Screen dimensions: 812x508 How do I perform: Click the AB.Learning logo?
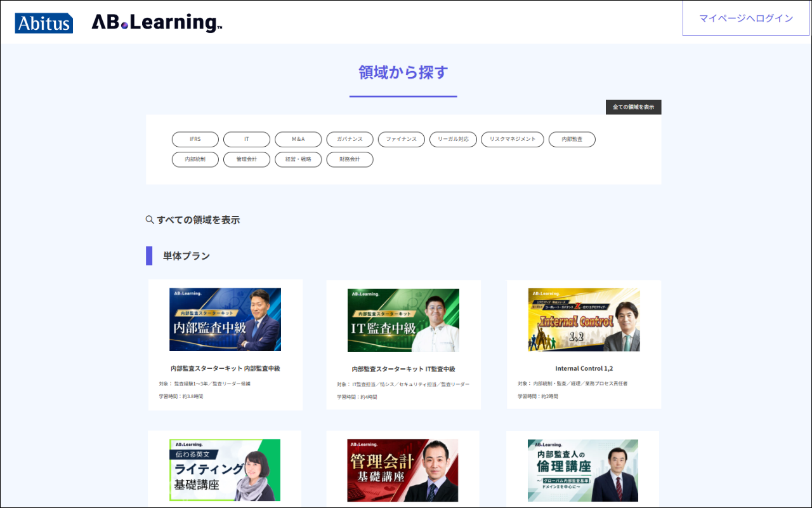[157, 22]
